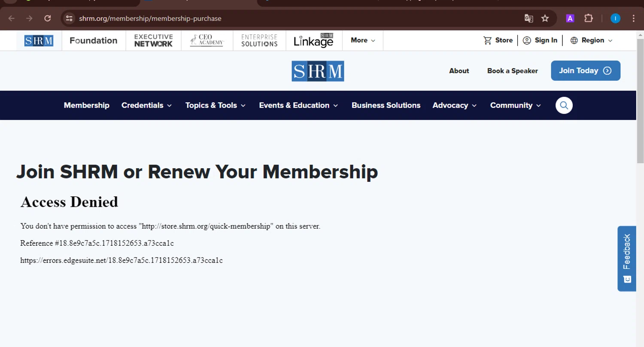The image size is (644, 347).
Task: Expand the More dropdown in top bar
Action: tap(363, 40)
